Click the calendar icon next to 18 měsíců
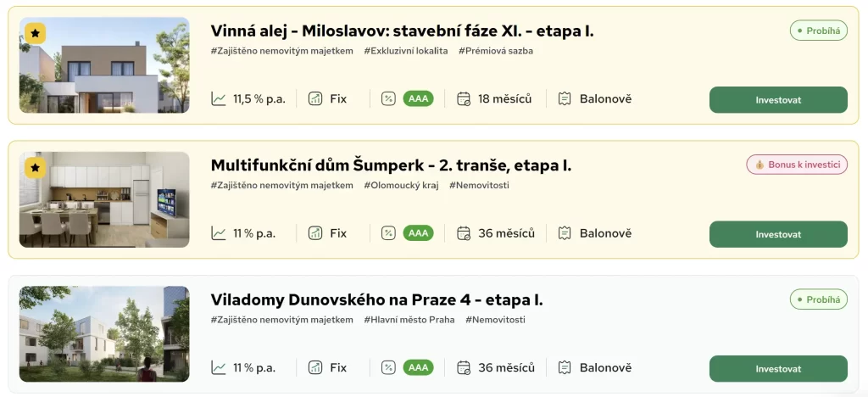Screen dimensions: 868x397 (x=464, y=99)
